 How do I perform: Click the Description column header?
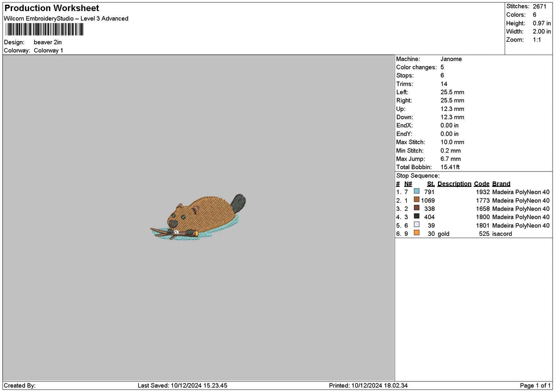click(x=454, y=184)
